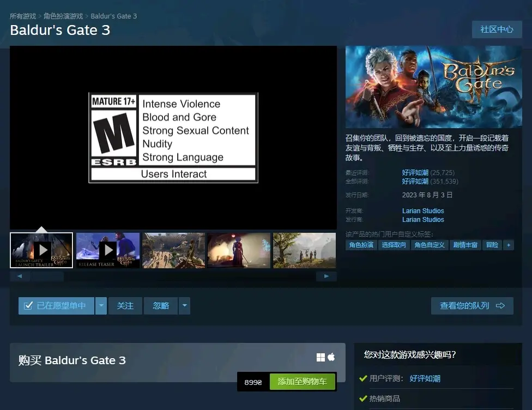Screen dimensions: 532x410
Task: Click the left arrow of the media strip
Action: tap(20, 276)
